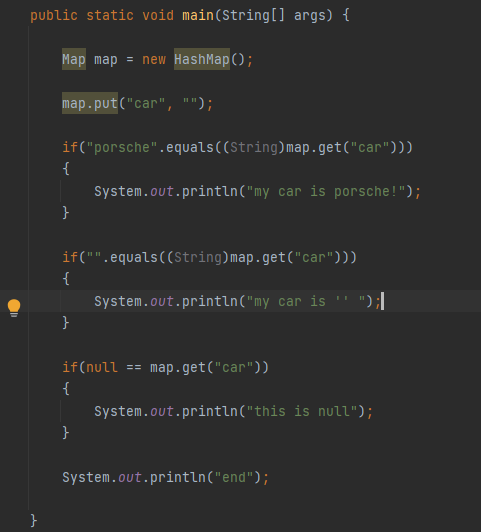Click the highlighted map.put call

90,103
